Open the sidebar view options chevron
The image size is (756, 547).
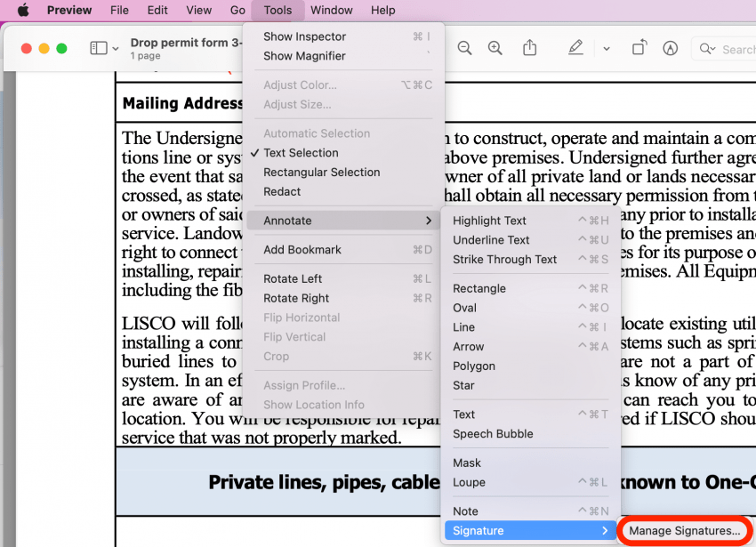116,49
